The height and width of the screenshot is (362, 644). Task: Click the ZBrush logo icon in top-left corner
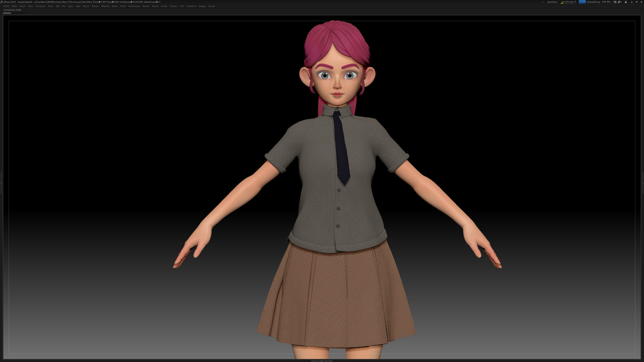click(x=2, y=1)
